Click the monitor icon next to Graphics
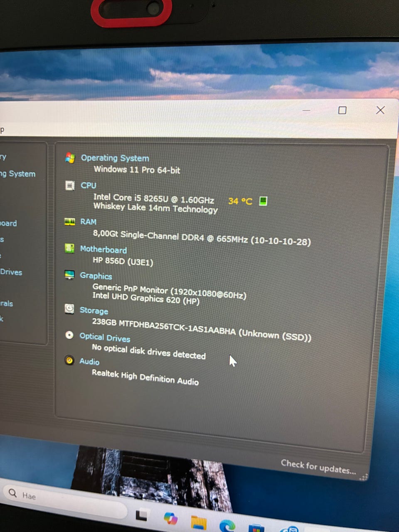 69,275
